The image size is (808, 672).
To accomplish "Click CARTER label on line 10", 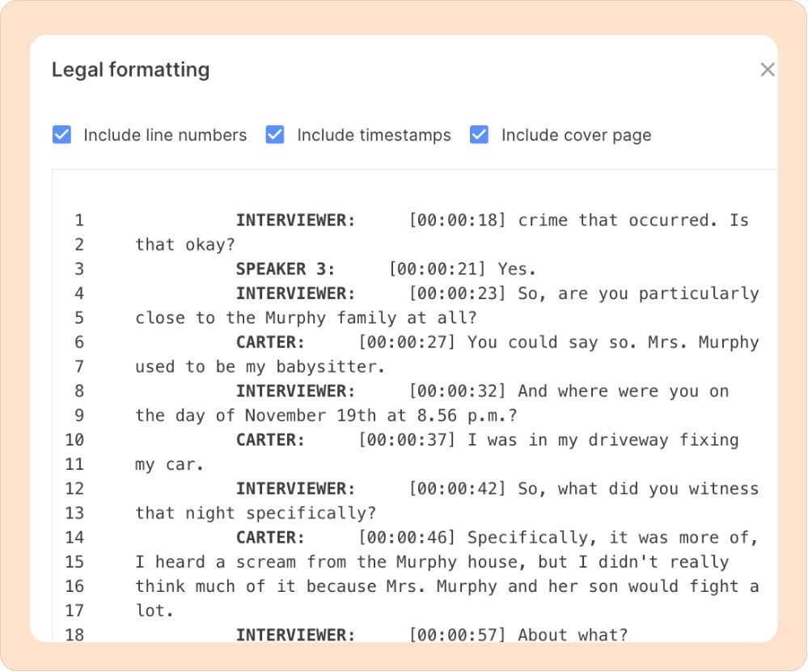I will pyautogui.click(x=270, y=440).
